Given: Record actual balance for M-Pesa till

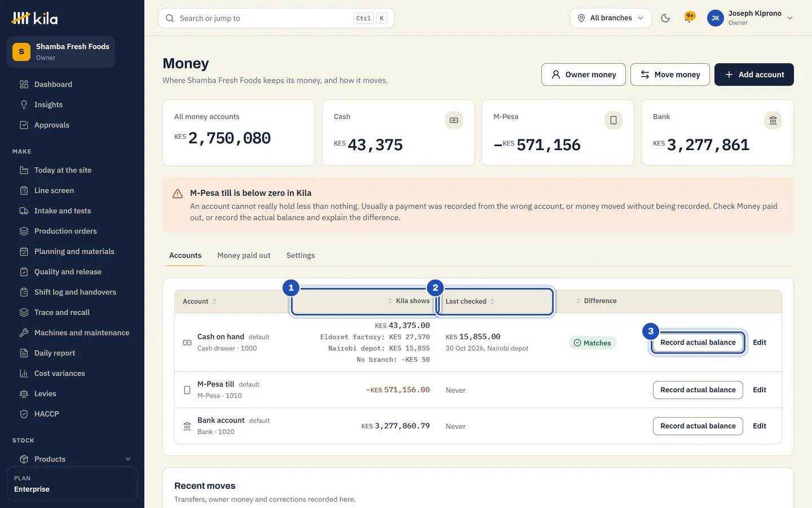Looking at the screenshot, I should [698, 390].
